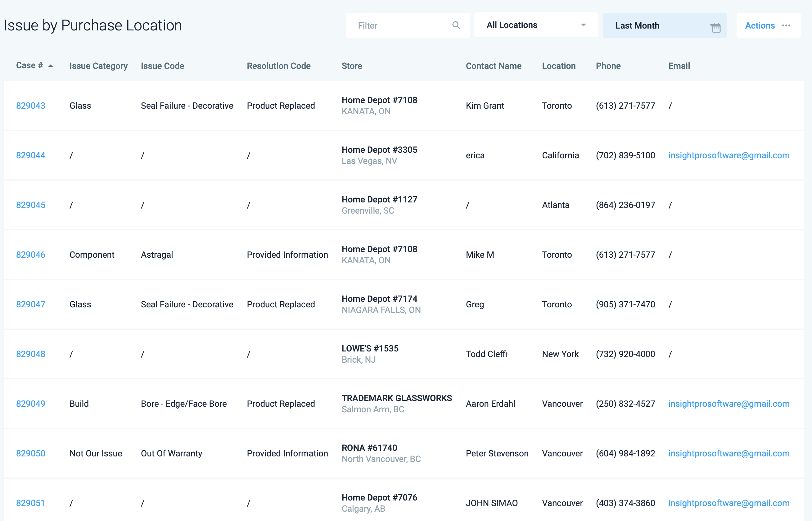Select the Home Depot #7076 store name
Image resolution: width=812 pixels, height=521 pixels.
(379, 498)
